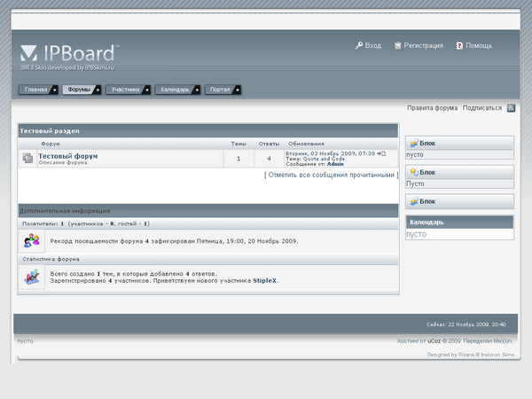Click the forum statistics chart icon
Image resolution: width=532 pixels, height=399 pixels.
coord(32,278)
